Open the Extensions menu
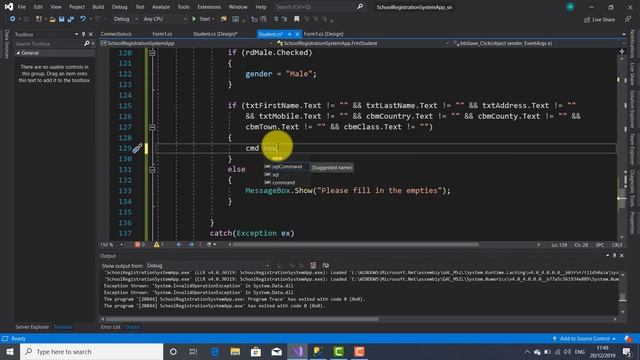 (209, 7)
